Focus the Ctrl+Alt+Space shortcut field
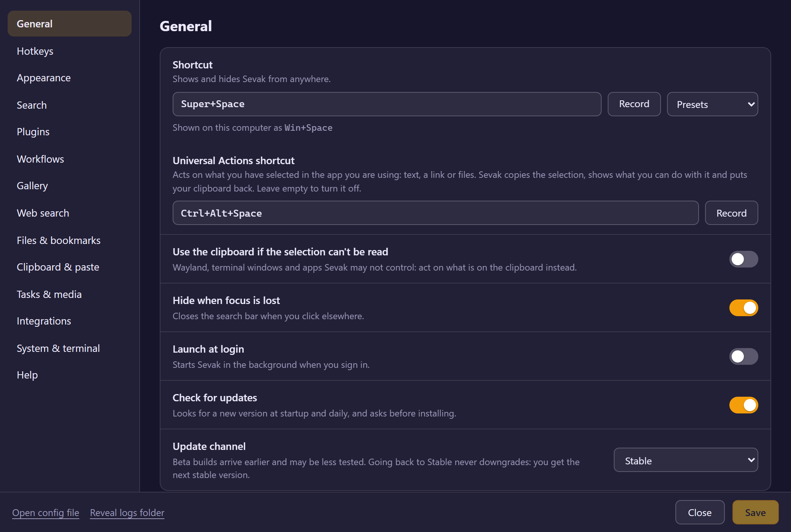 pyautogui.click(x=435, y=213)
